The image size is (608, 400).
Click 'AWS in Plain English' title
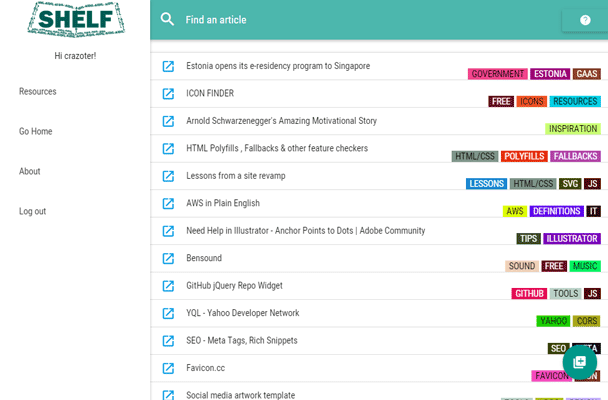click(x=223, y=203)
